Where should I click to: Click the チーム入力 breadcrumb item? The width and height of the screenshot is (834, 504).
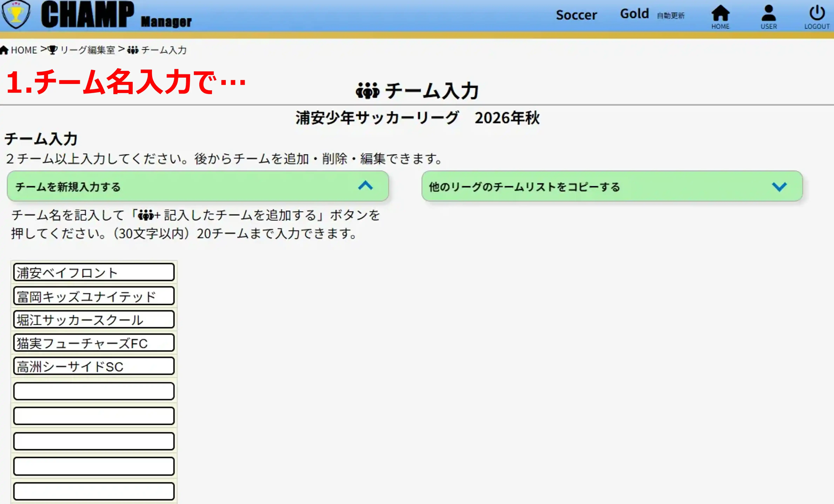157,50
